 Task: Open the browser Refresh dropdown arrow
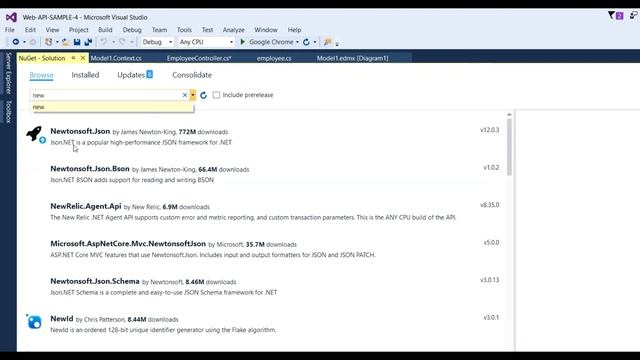coord(315,42)
